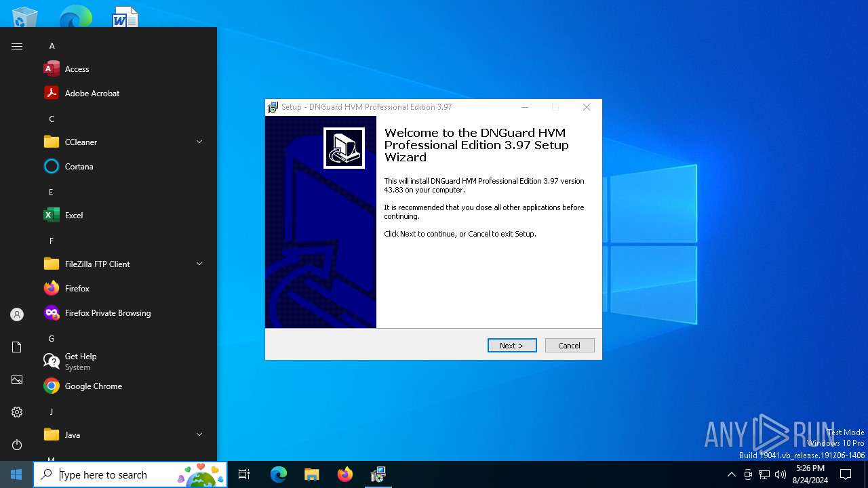Expand the CCleaner folder chevron
The image size is (868, 488).
[x=199, y=142]
